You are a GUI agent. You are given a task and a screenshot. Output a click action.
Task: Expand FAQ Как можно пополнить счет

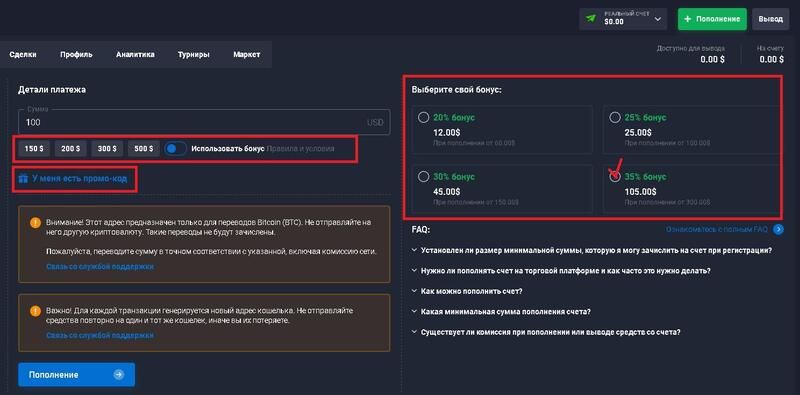467,291
